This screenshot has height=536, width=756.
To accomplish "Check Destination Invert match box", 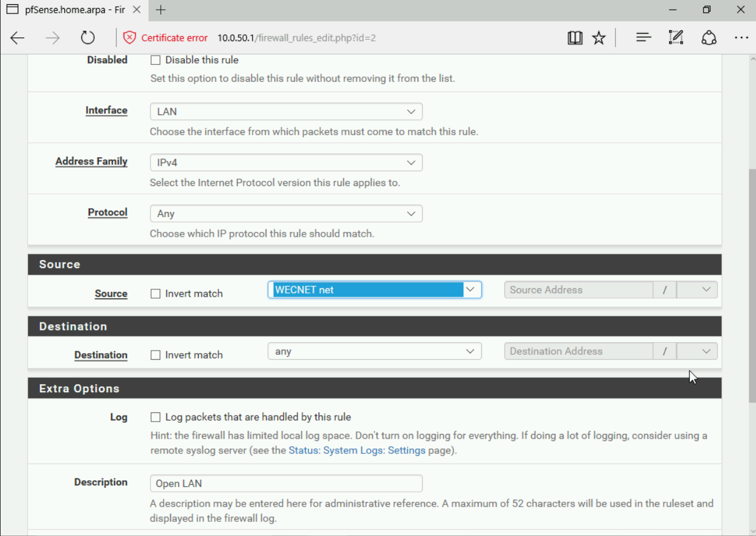I will coord(155,355).
